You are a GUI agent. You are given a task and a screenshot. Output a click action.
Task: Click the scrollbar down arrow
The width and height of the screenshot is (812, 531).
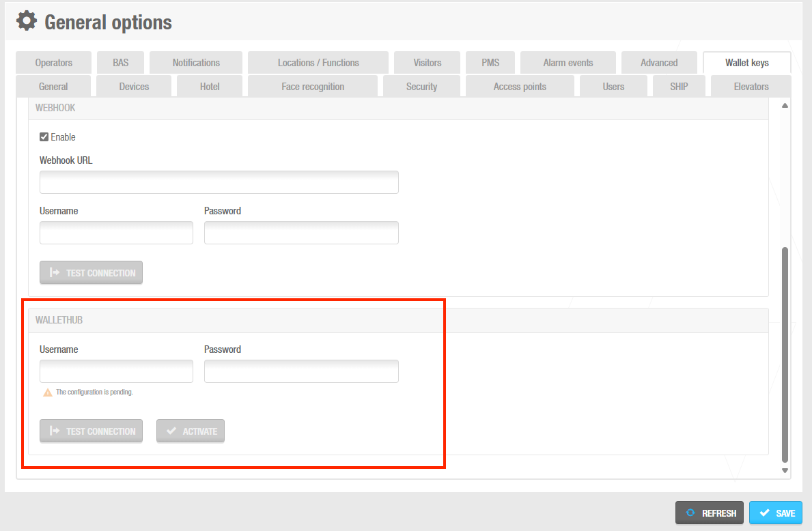pos(784,470)
